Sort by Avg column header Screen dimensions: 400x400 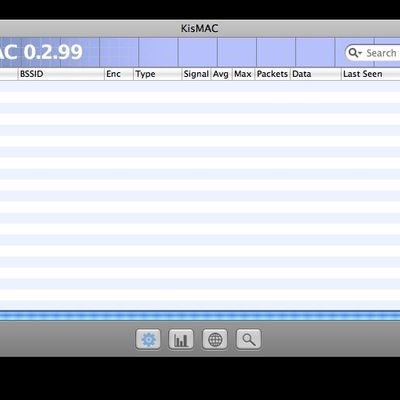(221, 74)
